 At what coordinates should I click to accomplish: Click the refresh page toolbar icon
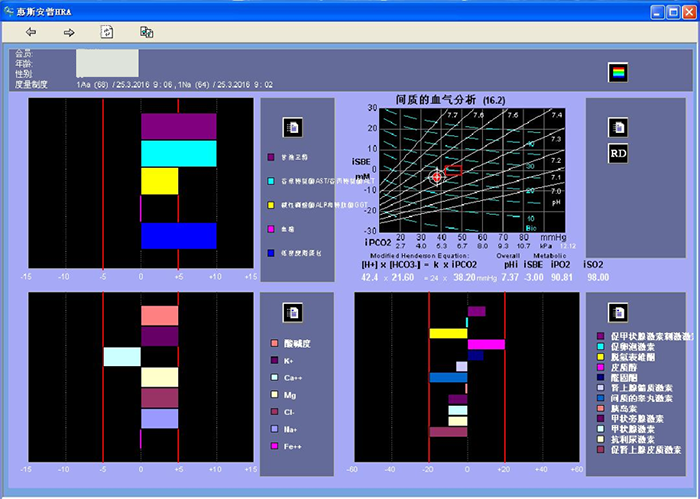(x=107, y=32)
